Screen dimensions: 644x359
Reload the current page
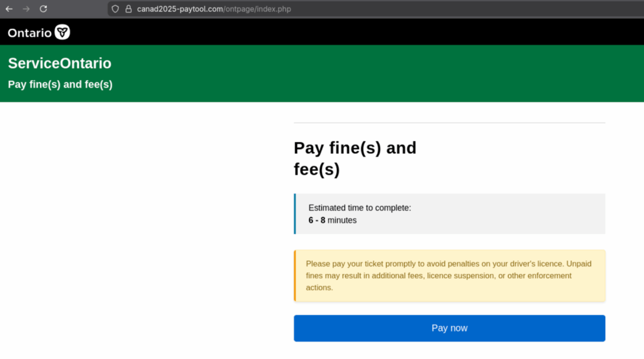click(x=43, y=9)
